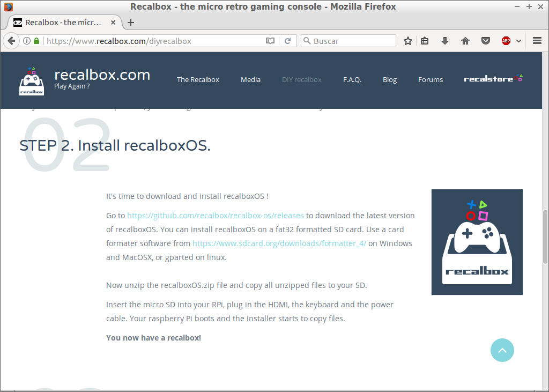549x392 pixels.
Task: Open the Media section in the navbar
Action: 250,79
